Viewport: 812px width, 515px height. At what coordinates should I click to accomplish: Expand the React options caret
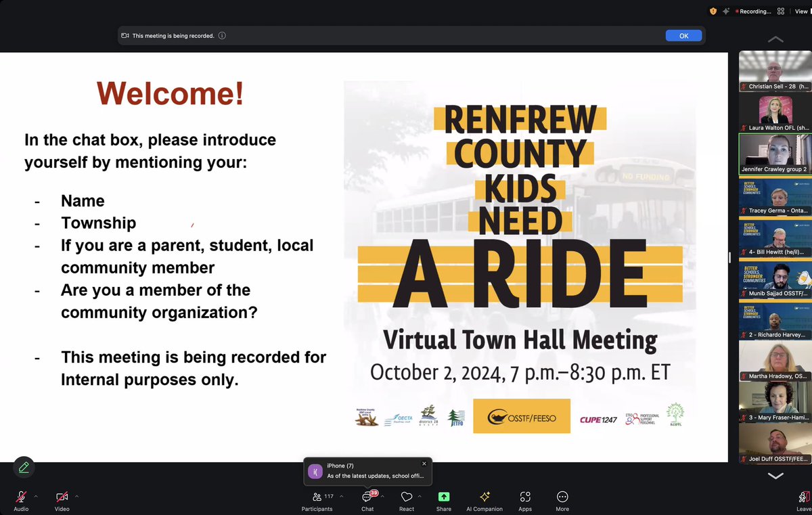pos(420,496)
